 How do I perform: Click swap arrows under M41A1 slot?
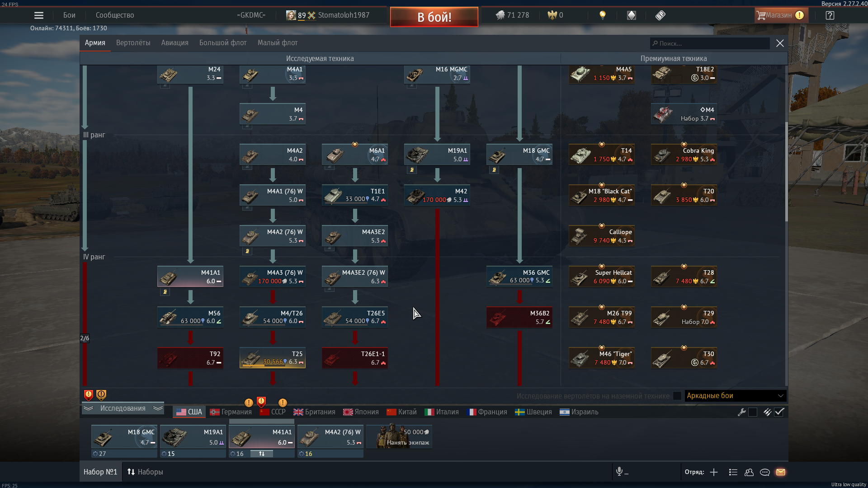click(262, 454)
